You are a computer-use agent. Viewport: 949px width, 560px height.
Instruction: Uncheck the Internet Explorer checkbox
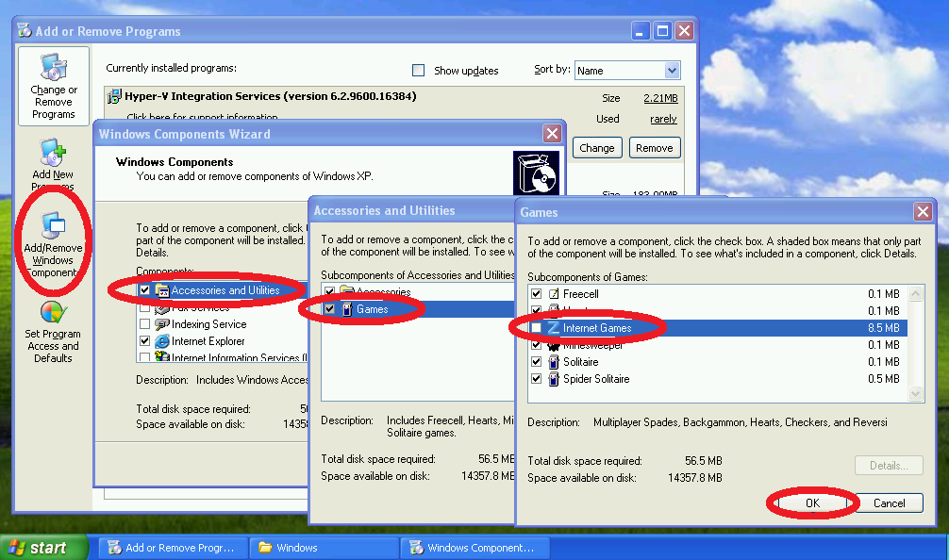click(144, 341)
